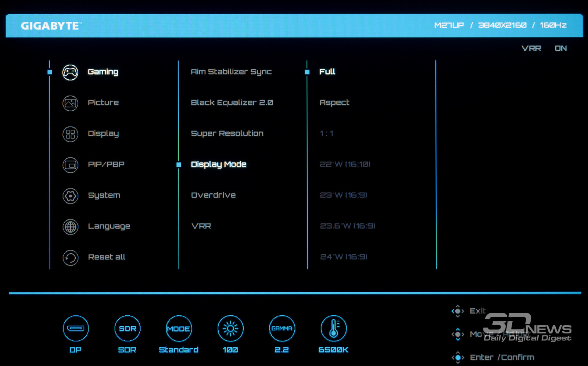Image resolution: width=588 pixels, height=366 pixels.
Task: Select the Gaming controller icon
Action: tap(70, 72)
